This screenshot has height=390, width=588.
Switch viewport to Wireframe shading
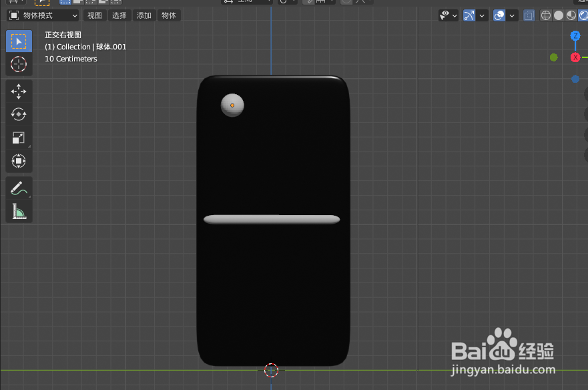point(545,15)
